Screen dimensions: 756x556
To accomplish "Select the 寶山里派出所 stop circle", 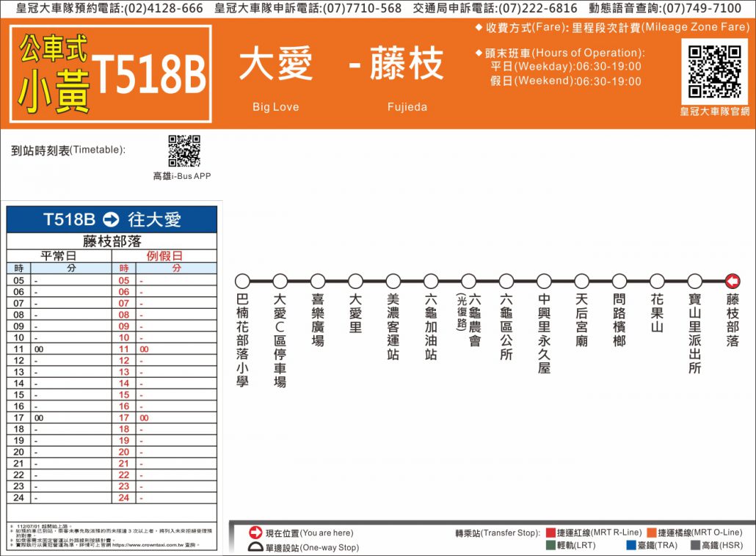I will point(694,281).
